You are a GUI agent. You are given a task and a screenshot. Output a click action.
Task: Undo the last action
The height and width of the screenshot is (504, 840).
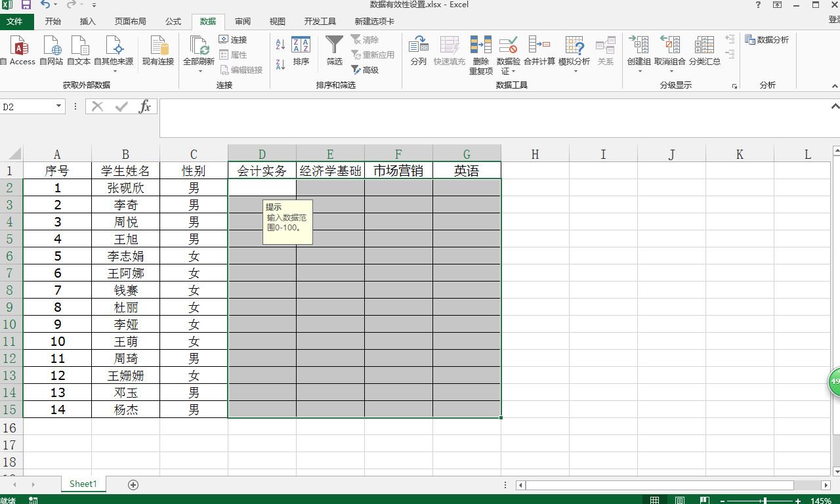point(45,5)
